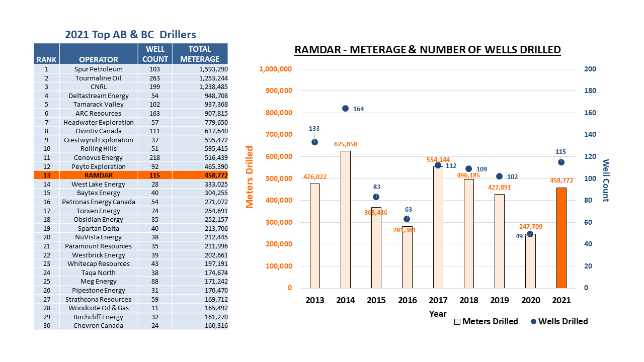
Task: Click the 63 wells marker for 2016
Action: (x=407, y=219)
